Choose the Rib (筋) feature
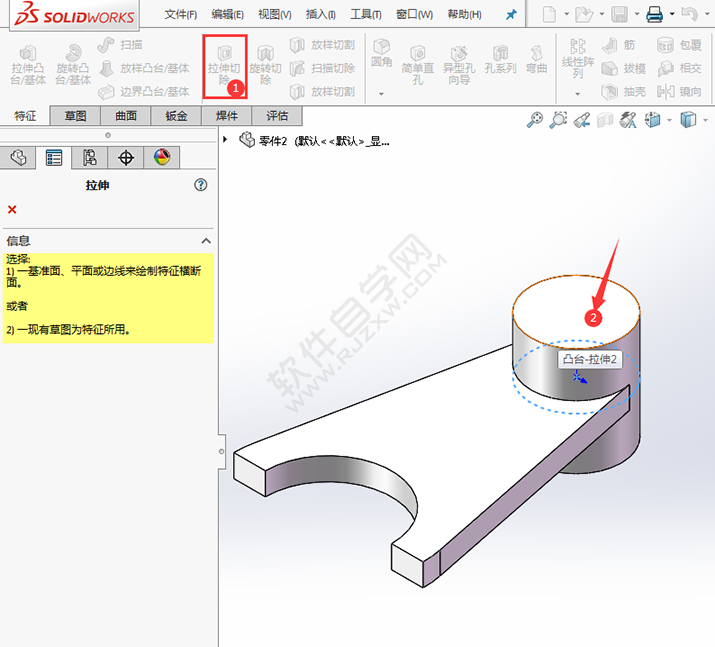 point(619,45)
